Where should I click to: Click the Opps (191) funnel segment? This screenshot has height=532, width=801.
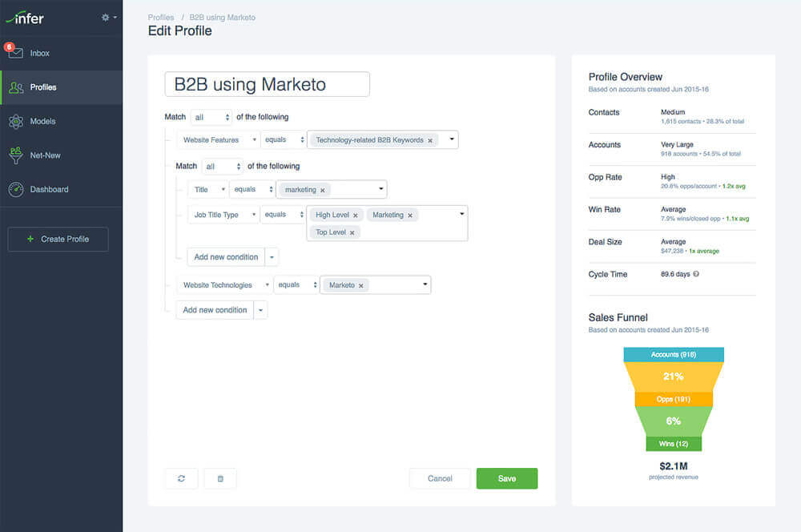click(674, 399)
